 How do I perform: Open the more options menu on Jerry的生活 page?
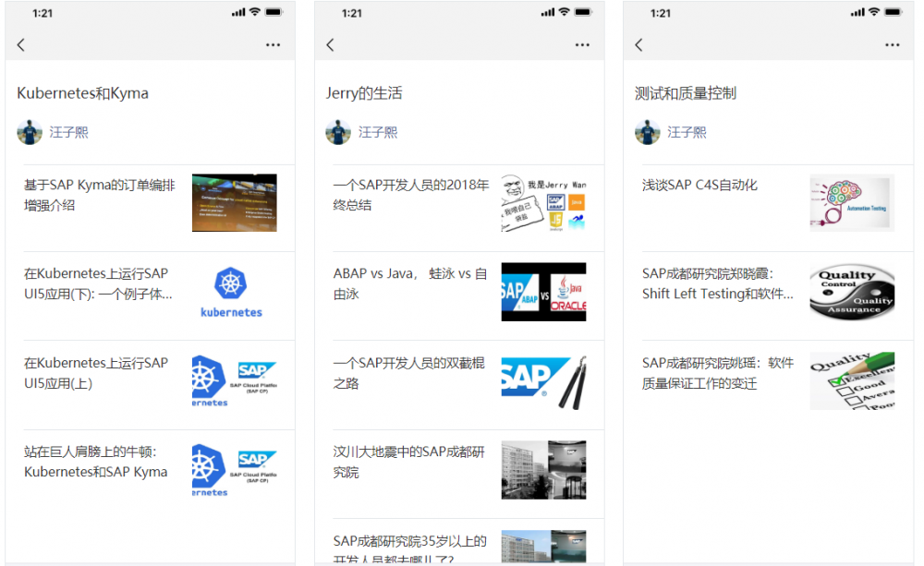point(582,43)
